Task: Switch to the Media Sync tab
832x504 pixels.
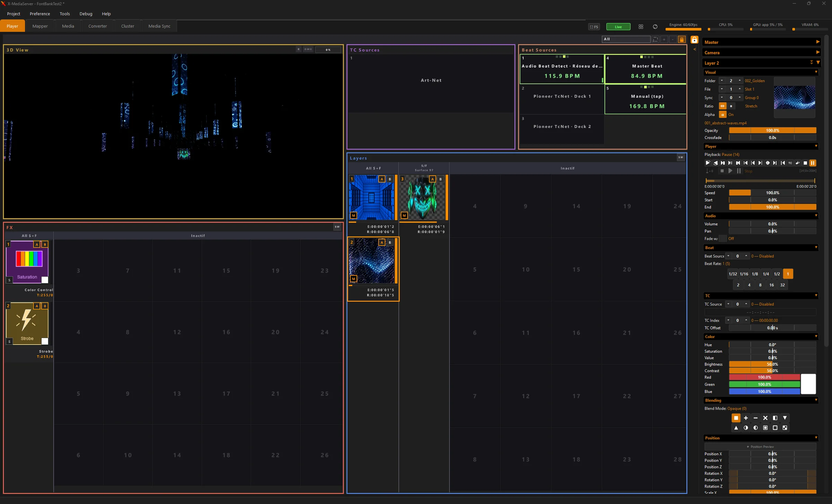Action: 159,26
